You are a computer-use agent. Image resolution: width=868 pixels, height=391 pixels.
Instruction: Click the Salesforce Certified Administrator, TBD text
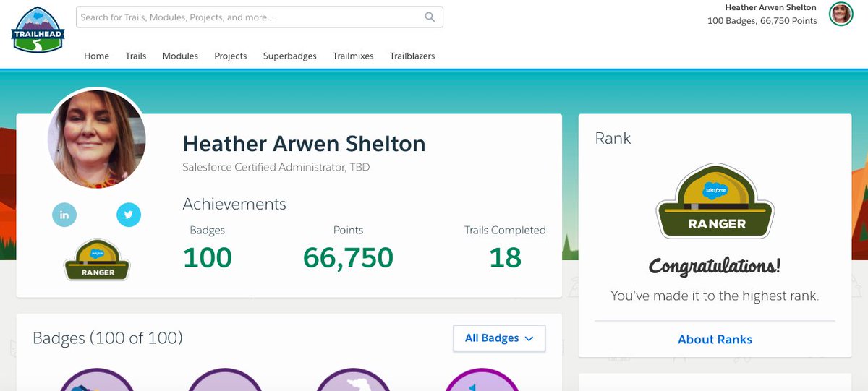276,167
